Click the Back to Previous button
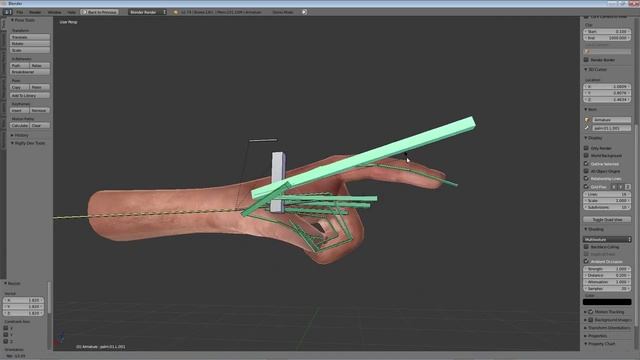The height and width of the screenshot is (360, 640). [x=100, y=12]
